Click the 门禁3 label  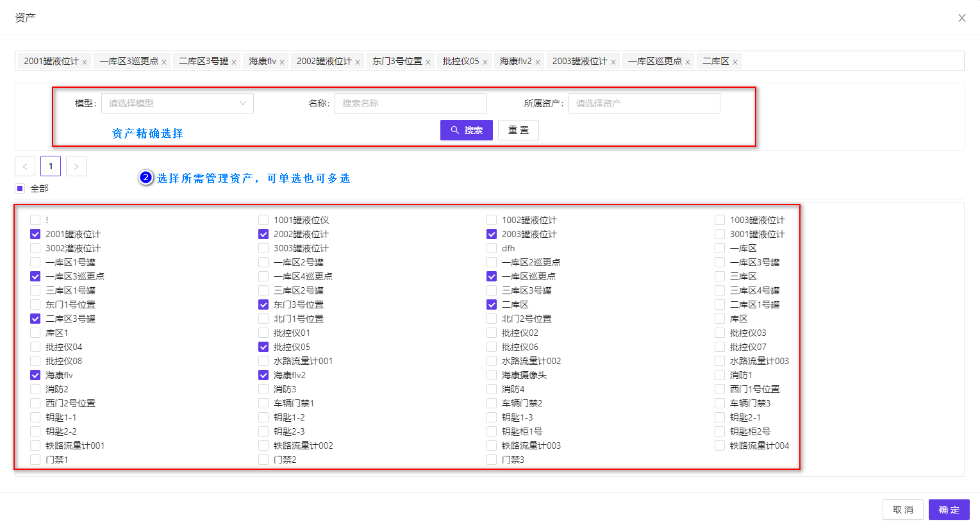tap(513, 460)
